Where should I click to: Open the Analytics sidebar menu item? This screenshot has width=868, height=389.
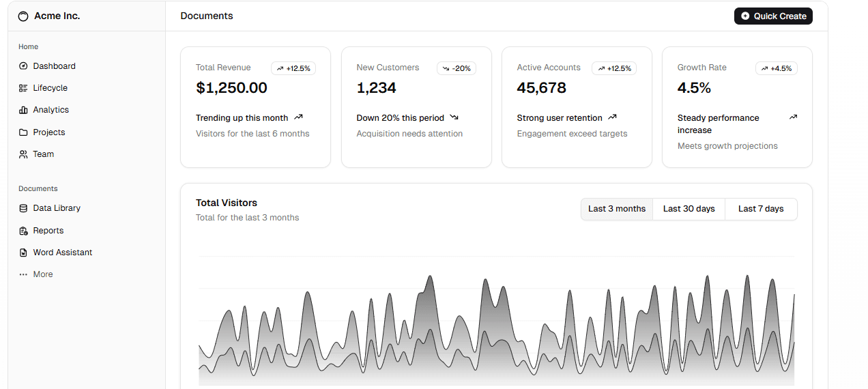pyautogui.click(x=51, y=110)
